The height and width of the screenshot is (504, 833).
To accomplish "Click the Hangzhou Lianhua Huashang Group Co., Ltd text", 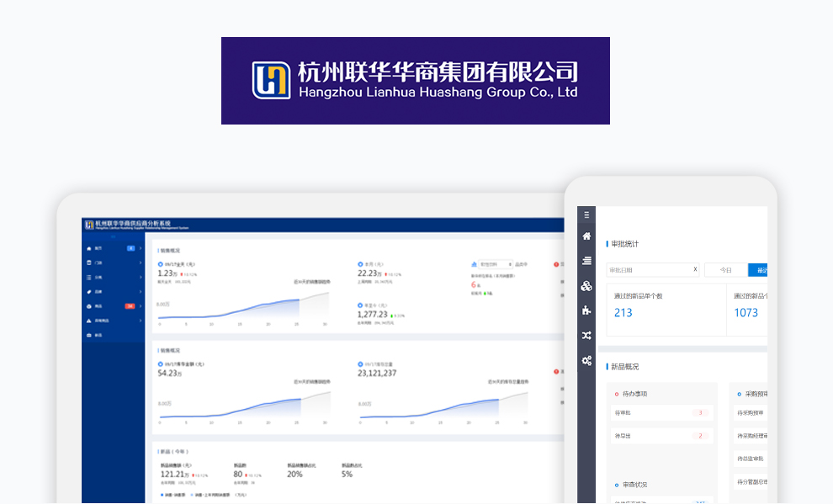I will [x=438, y=93].
